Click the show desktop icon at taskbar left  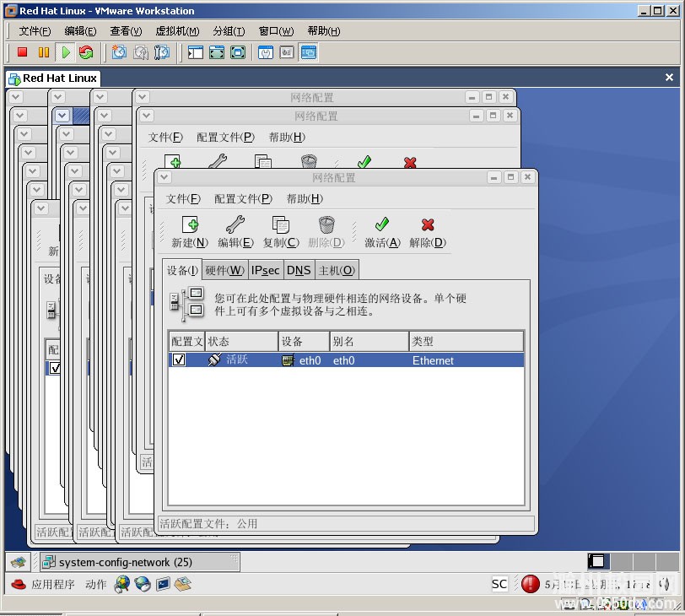pos(18,562)
